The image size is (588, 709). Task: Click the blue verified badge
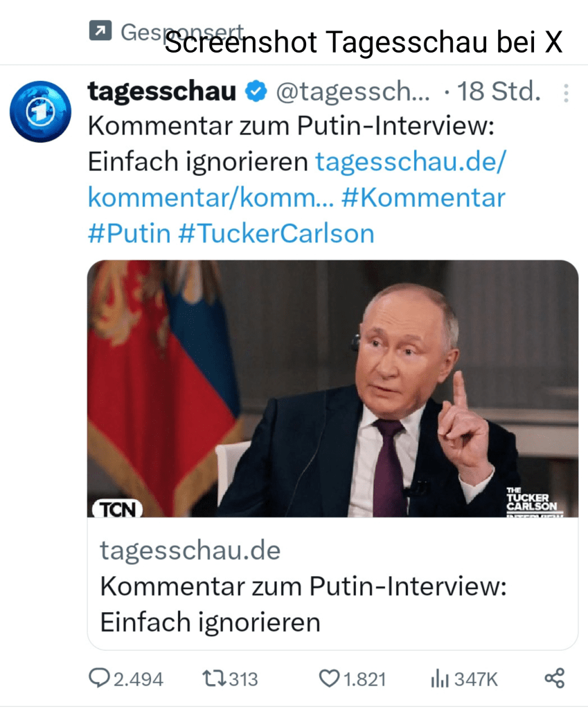(x=256, y=91)
